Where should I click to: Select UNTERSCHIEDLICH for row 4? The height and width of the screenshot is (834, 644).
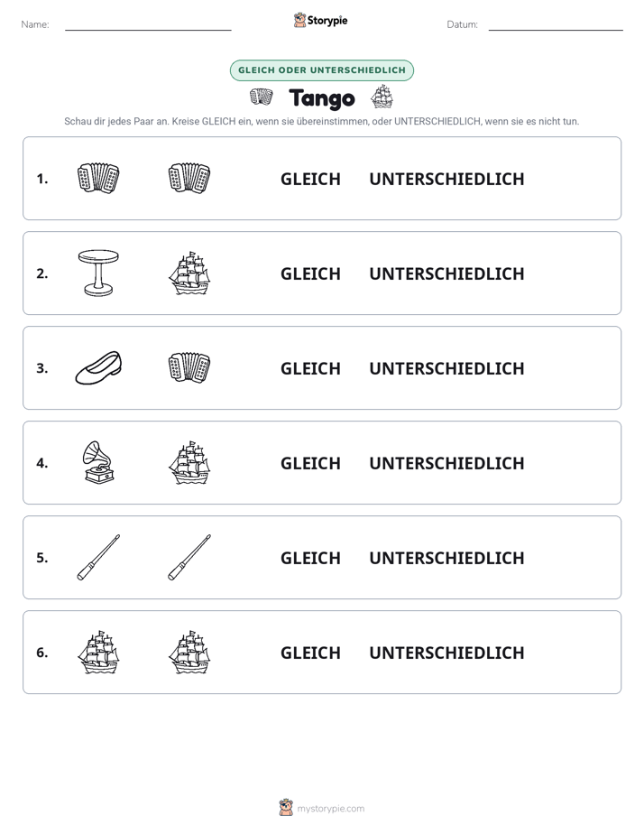pos(446,463)
